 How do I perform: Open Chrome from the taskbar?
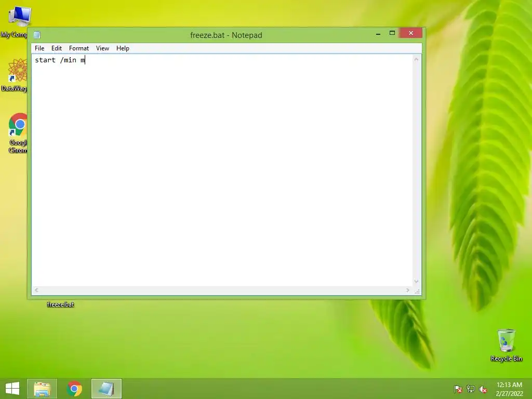coord(74,389)
